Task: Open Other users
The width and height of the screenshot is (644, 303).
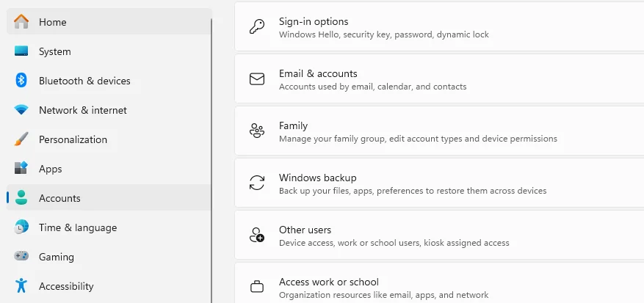Action: click(439, 235)
